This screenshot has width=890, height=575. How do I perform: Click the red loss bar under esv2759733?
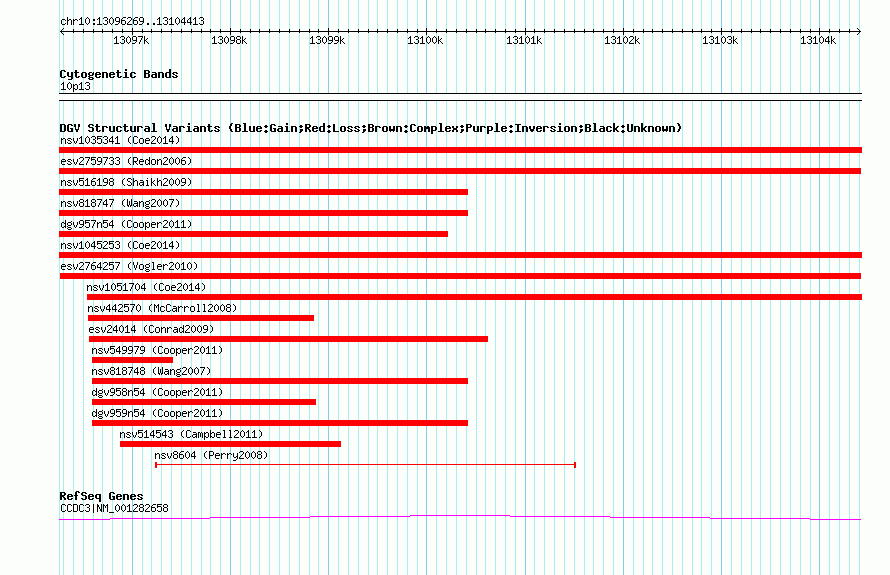460,171
